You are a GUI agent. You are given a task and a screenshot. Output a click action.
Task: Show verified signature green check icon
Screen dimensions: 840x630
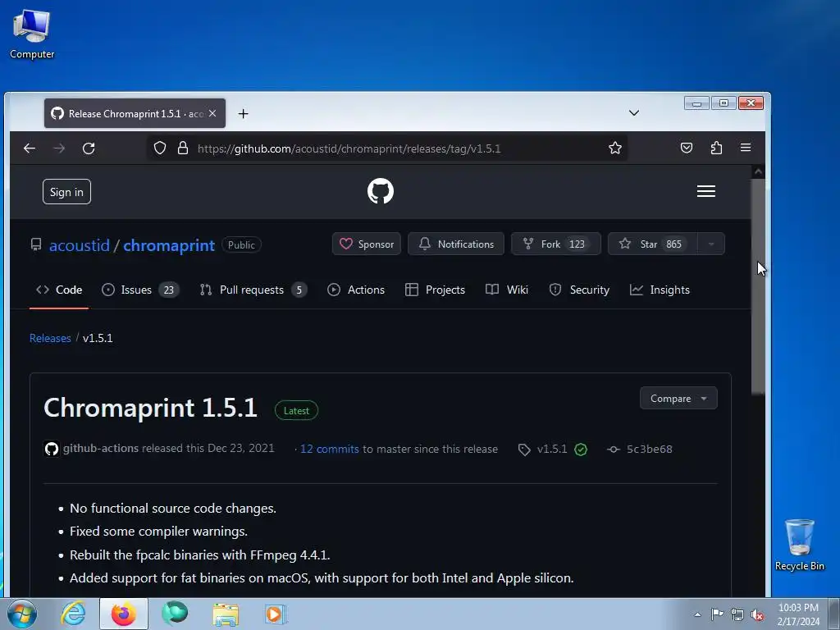click(581, 450)
